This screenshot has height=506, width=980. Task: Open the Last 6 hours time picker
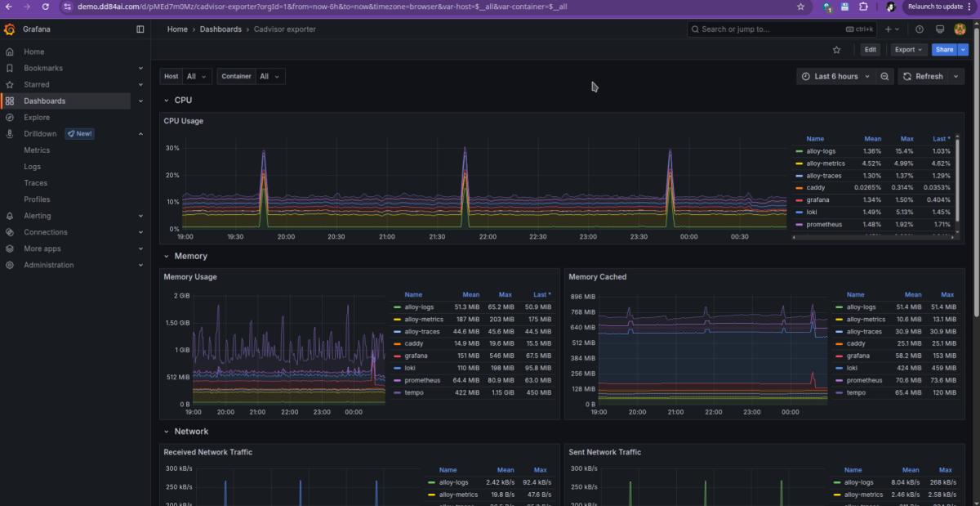[x=836, y=76]
